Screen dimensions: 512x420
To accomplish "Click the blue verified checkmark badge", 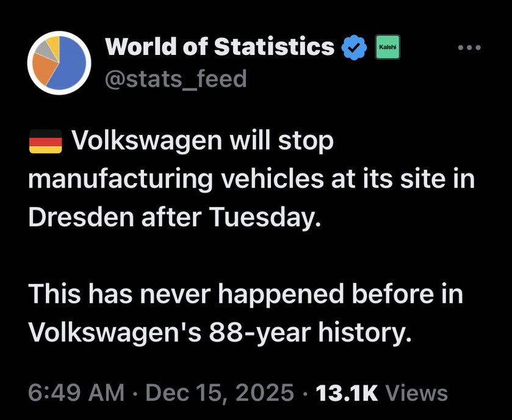I will 355,47.
